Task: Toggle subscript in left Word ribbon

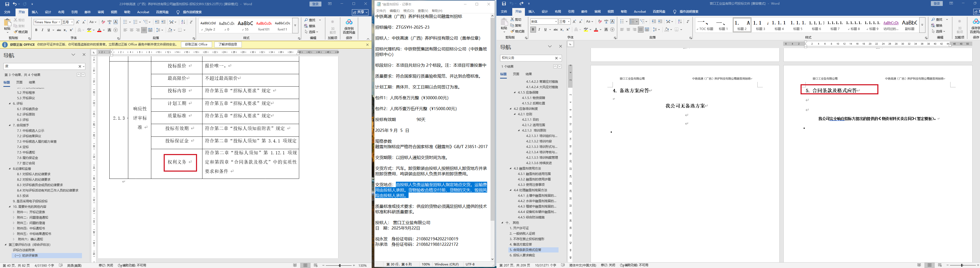Action: (65, 30)
